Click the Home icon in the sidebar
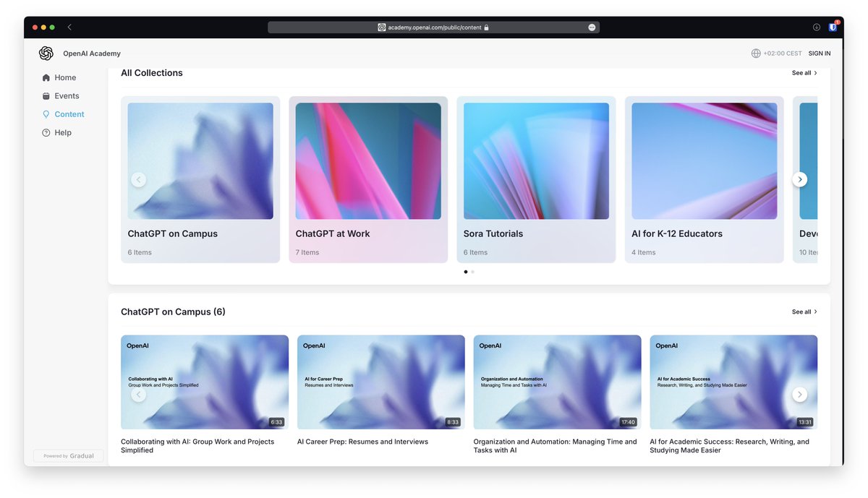868x498 pixels. click(x=46, y=77)
